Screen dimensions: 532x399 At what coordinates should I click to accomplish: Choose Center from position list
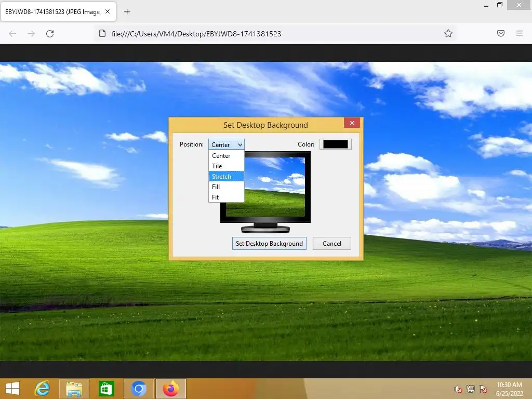(227, 156)
